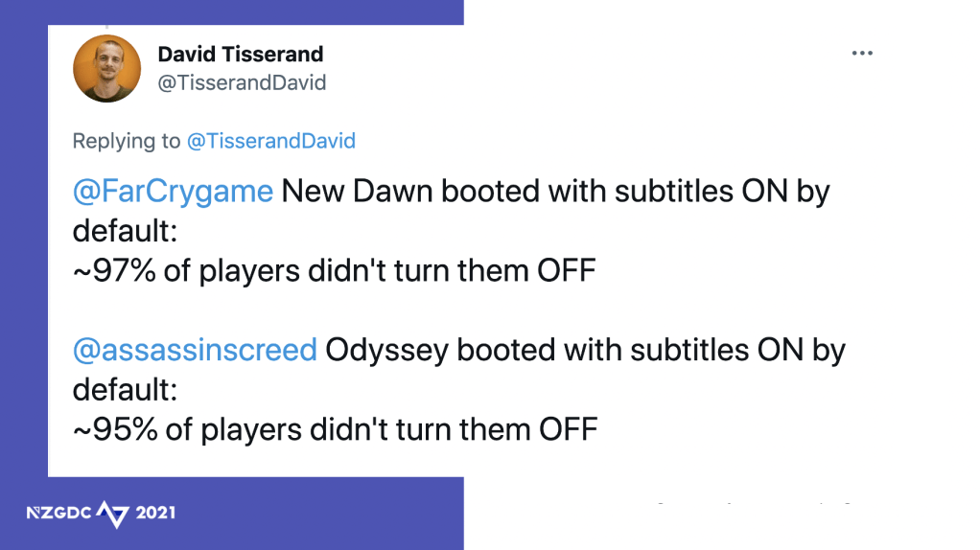Open the @FarCrygame mention link

(174, 192)
